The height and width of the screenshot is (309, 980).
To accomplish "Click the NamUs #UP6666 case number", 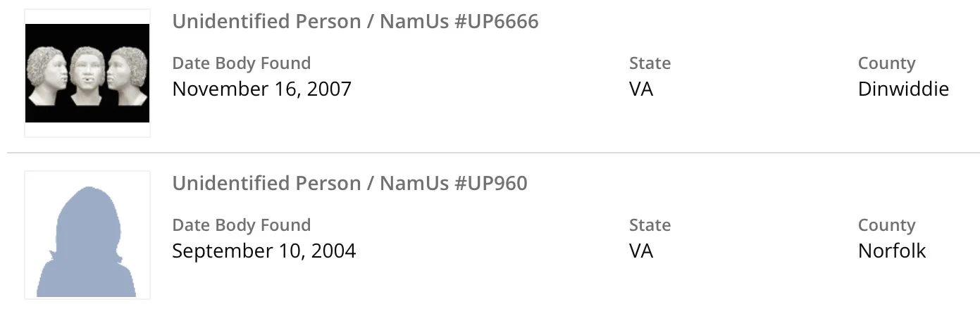I will pyautogui.click(x=459, y=22).
